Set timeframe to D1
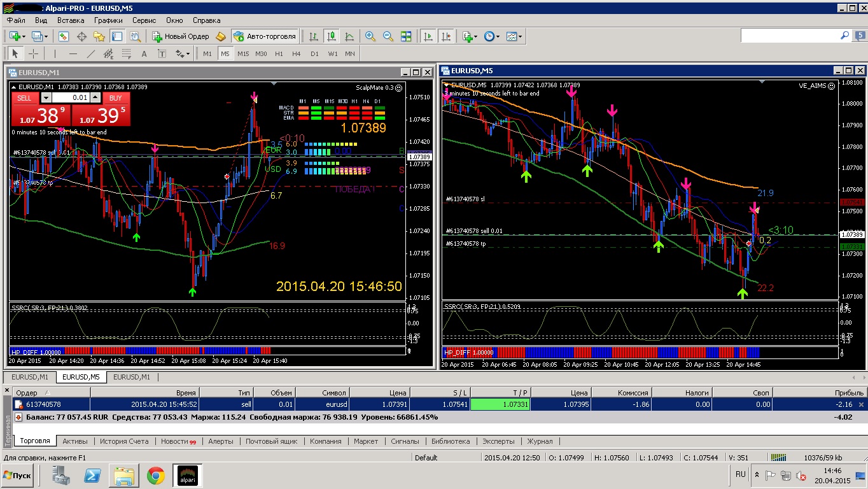868x489 pixels. coord(314,53)
